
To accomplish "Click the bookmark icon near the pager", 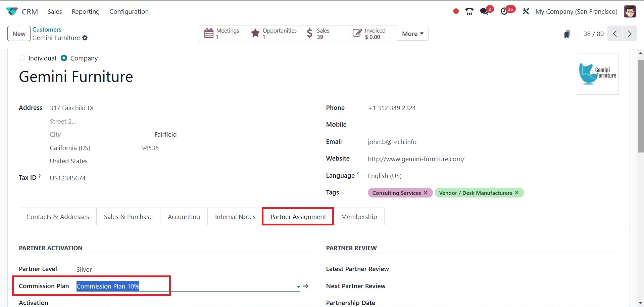I will (x=567, y=34).
